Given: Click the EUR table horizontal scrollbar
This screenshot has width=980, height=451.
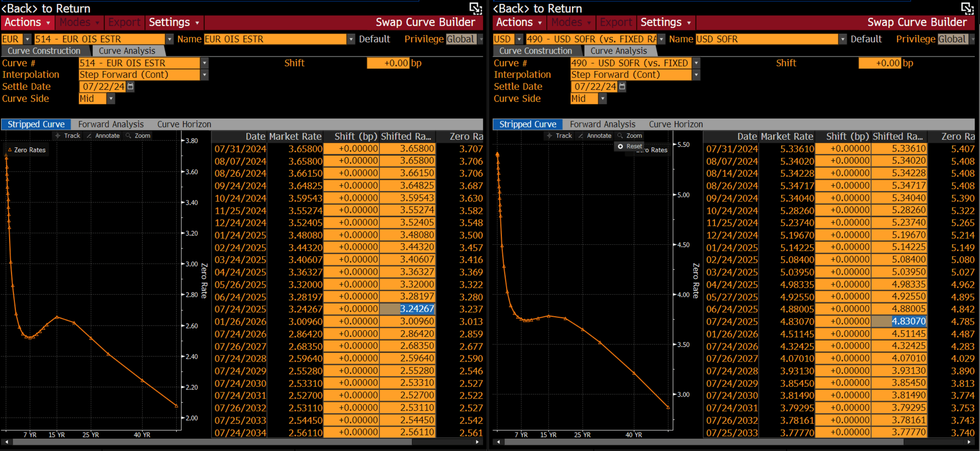Looking at the screenshot, I should 211,442.
